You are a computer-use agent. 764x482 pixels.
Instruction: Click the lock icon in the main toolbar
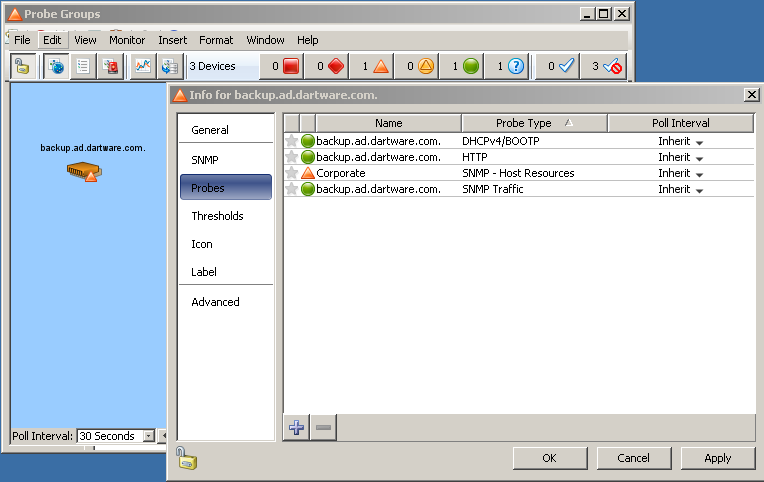pyautogui.click(x=23, y=67)
